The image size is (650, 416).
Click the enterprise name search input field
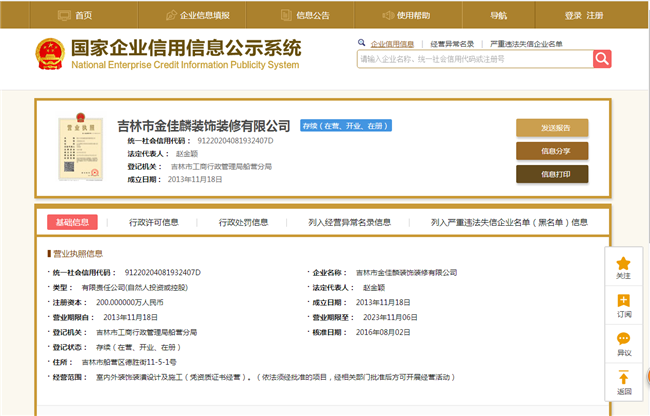click(475, 60)
